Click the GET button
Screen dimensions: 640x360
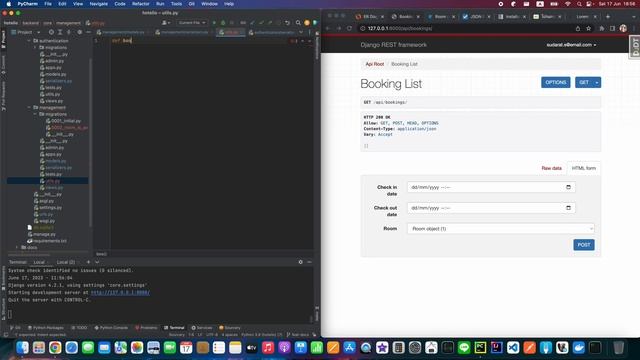(x=584, y=82)
